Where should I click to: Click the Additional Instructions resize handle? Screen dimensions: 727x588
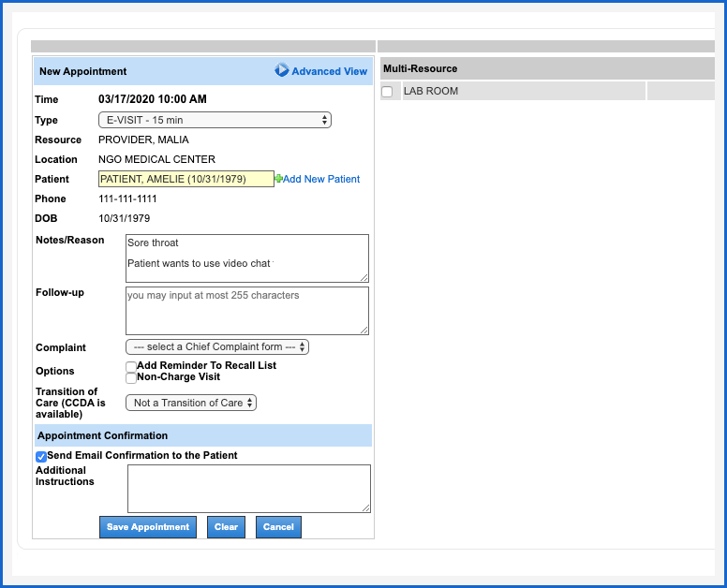[x=366, y=508]
